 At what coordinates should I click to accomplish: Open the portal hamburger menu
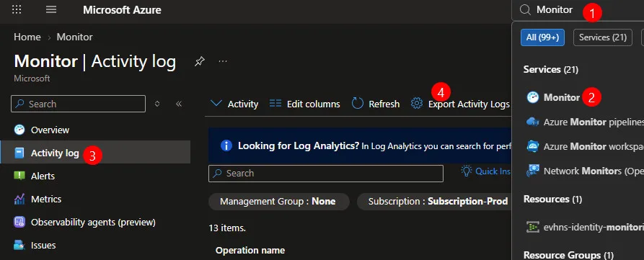coord(51,9)
